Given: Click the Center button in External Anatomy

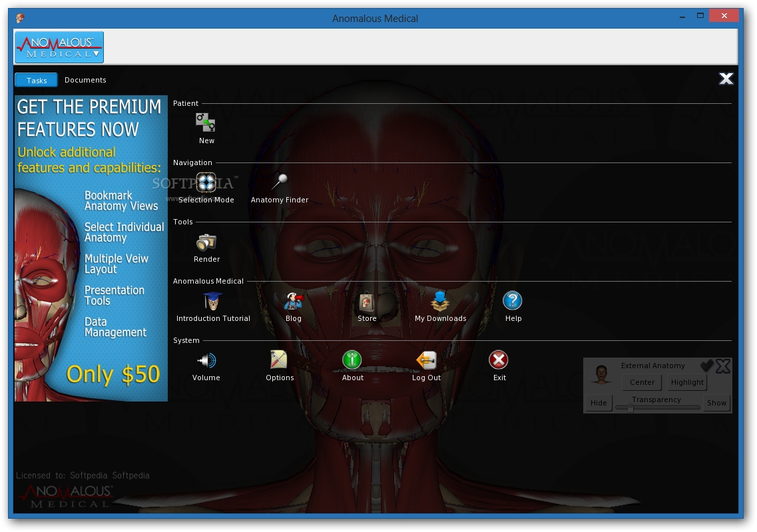Looking at the screenshot, I should coord(642,382).
